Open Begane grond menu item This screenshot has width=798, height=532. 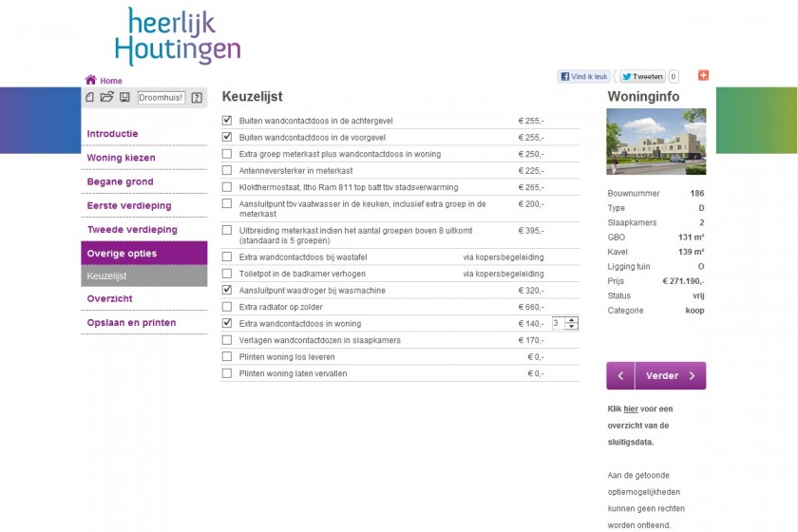point(120,181)
